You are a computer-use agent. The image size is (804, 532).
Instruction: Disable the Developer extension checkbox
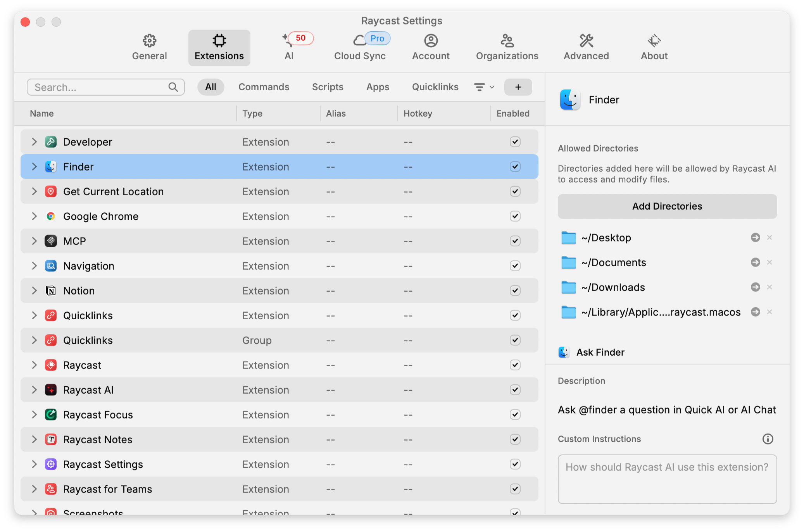coord(515,142)
